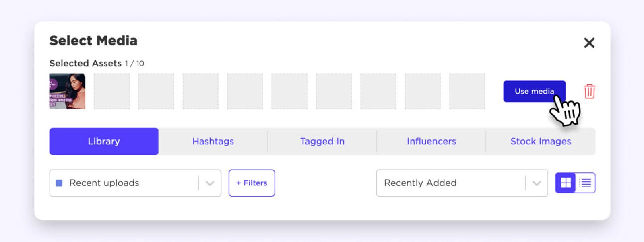Click the blue square beside Recent uploads
Screen dimensions: 644x242
59,183
